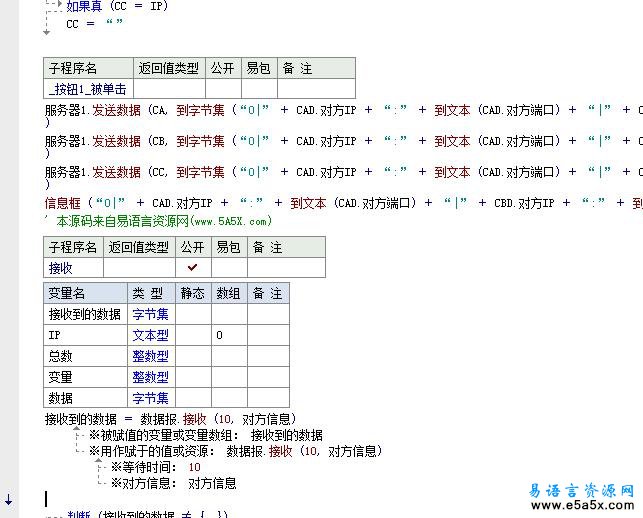Viewport: 643px width, 518px height.
Task: Click the ※等待时间: 10 parameter line
Action: click(x=156, y=467)
